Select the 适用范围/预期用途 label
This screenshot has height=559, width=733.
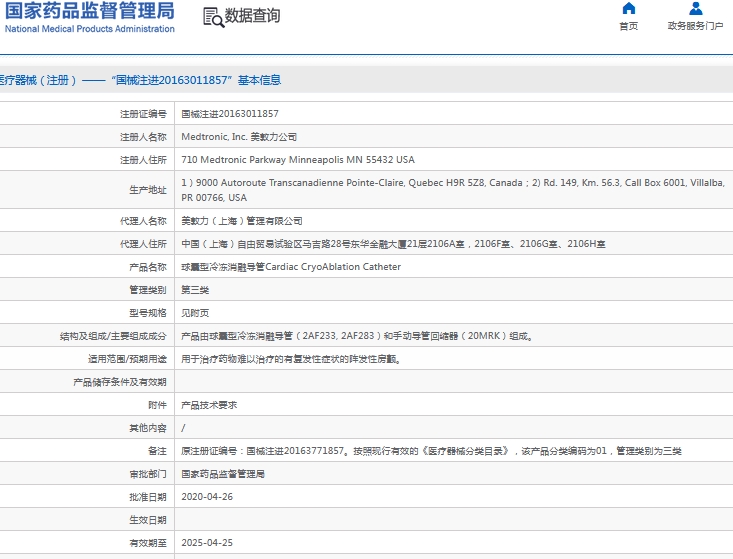pyautogui.click(x=127, y=359)
